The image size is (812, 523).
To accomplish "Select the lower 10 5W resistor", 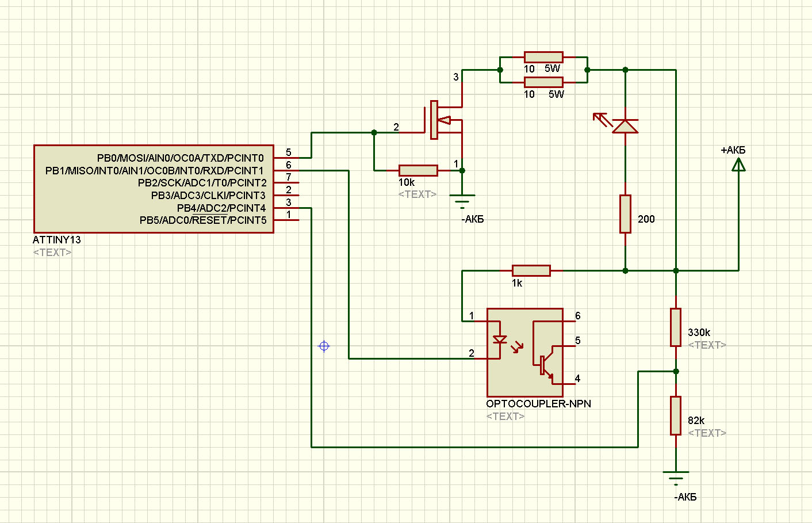I will [543, 82].
